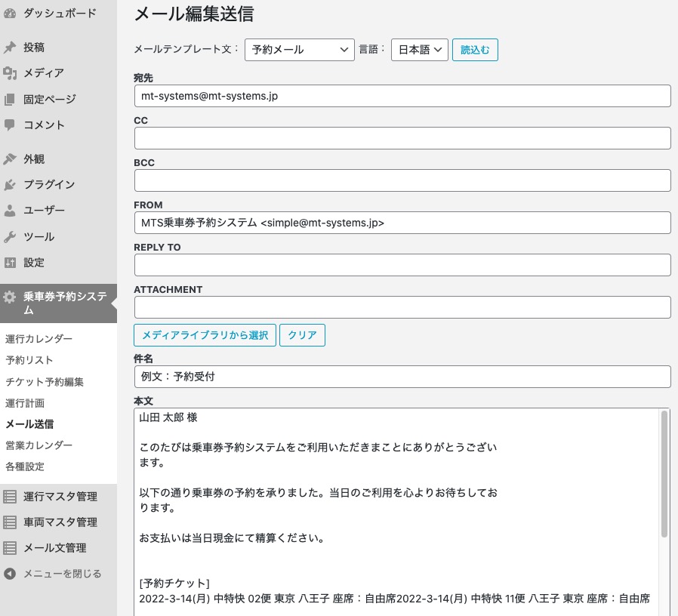This screenshot has width=678, height=616.
Task: Click the ATTACHMENT input field
Action: point(402,307)
